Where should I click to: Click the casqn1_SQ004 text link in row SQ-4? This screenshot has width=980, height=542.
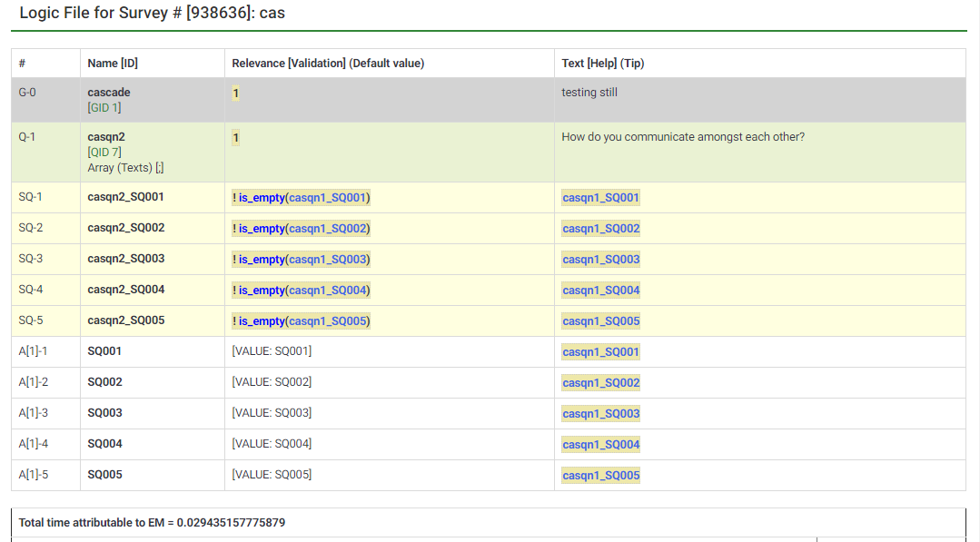(x=600, y=291)
